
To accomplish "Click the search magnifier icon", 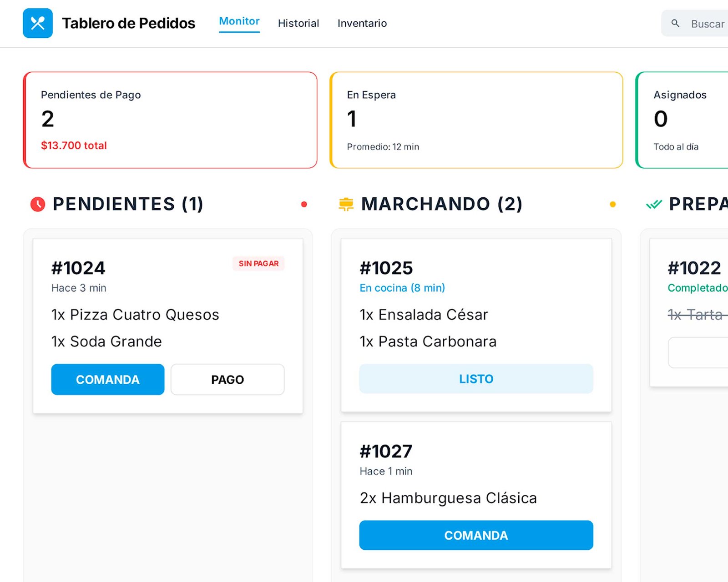I will (x=675, y=23).
